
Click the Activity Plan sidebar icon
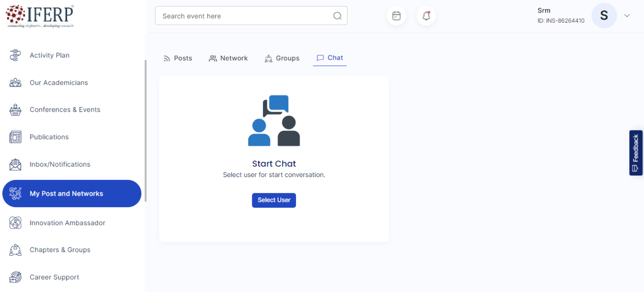(x=15, y=55)
